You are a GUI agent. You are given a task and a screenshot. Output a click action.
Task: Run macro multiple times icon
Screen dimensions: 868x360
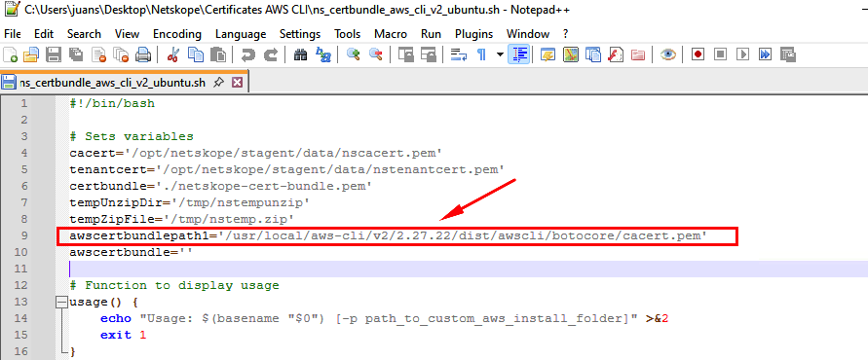click(x=765, y=54)
